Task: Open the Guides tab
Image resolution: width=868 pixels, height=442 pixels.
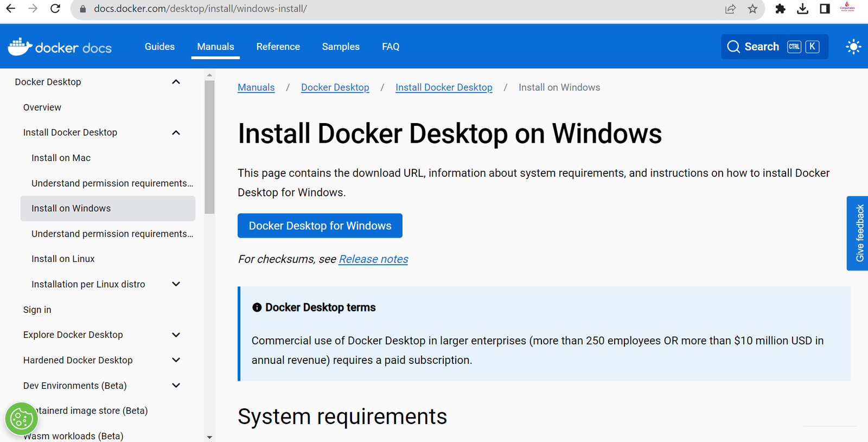Action: (x=159, y=47)
